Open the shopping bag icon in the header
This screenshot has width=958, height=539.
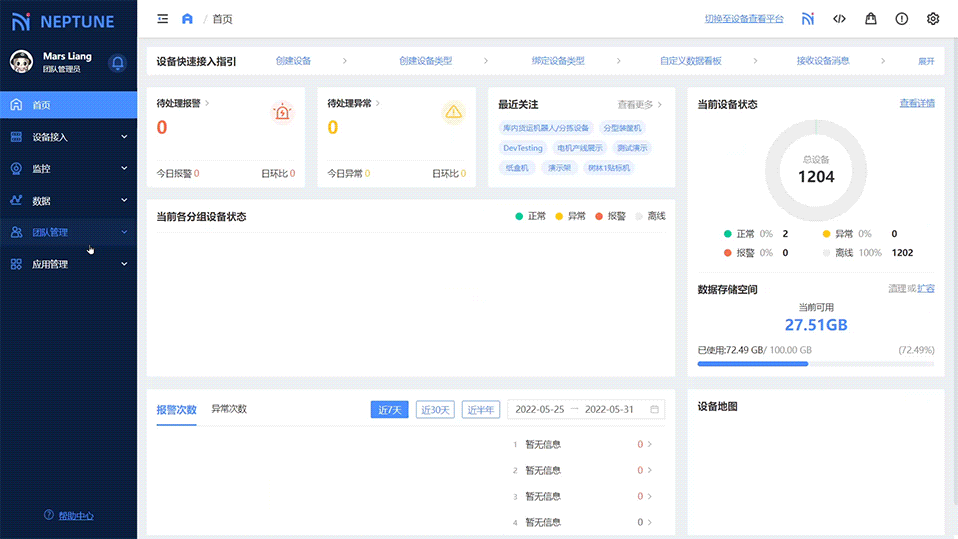click(870, 19)
